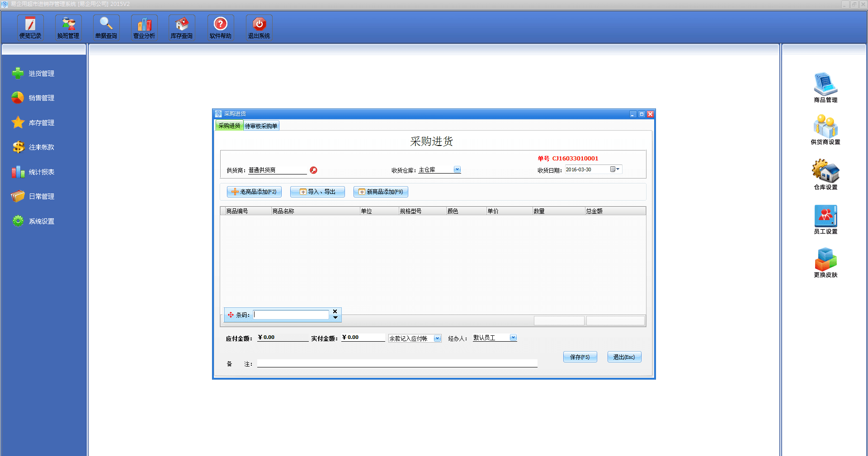Select 销售管理 in the left sidebar

point(41,98)
